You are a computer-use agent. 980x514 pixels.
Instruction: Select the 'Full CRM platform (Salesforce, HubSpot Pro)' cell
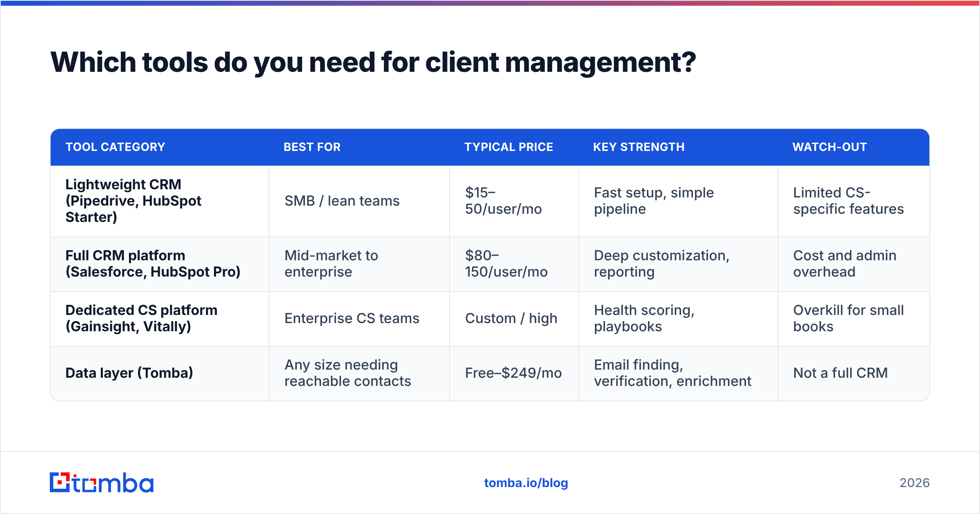[x=160, y=264]
